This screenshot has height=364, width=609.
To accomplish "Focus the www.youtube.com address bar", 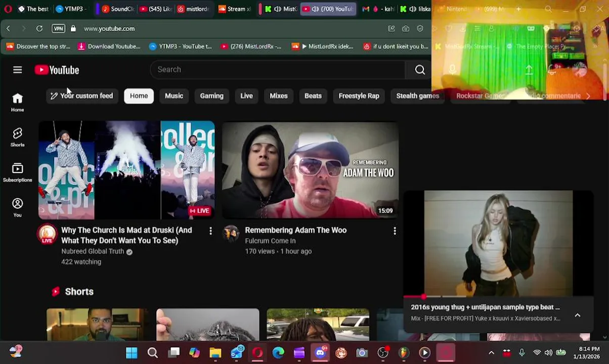I will coord(109,29).
